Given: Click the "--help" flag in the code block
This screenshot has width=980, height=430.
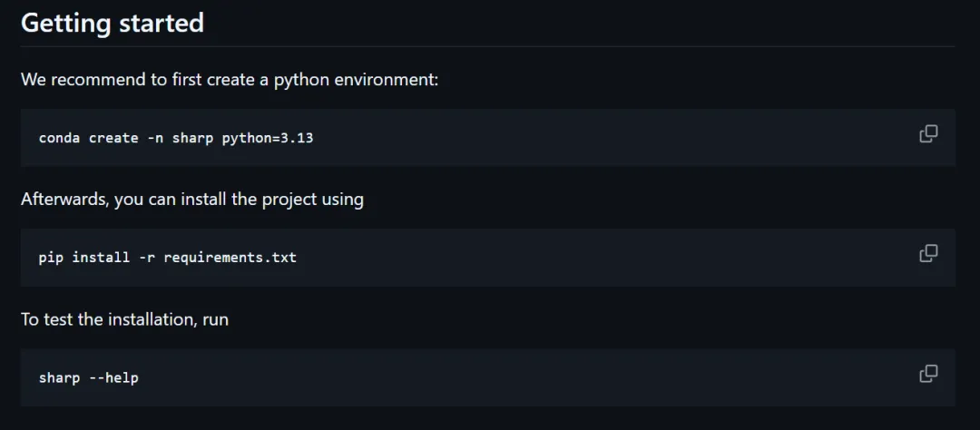Looking at the screenshot, I should pyautogui.click(x=113, y=377).
